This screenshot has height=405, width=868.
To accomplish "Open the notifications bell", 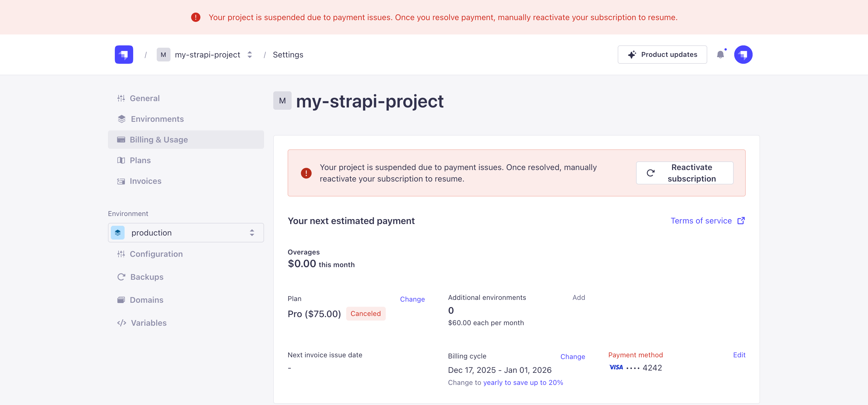I will (720, 55).
